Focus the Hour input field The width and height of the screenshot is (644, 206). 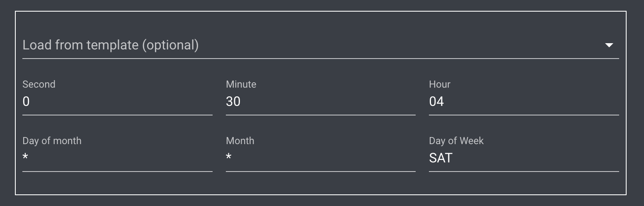523,102
